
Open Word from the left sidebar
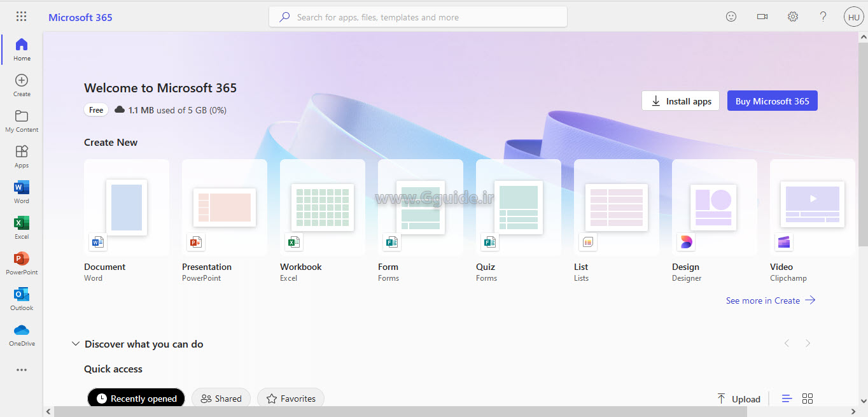pyautogui.click(x=22, y=192)
